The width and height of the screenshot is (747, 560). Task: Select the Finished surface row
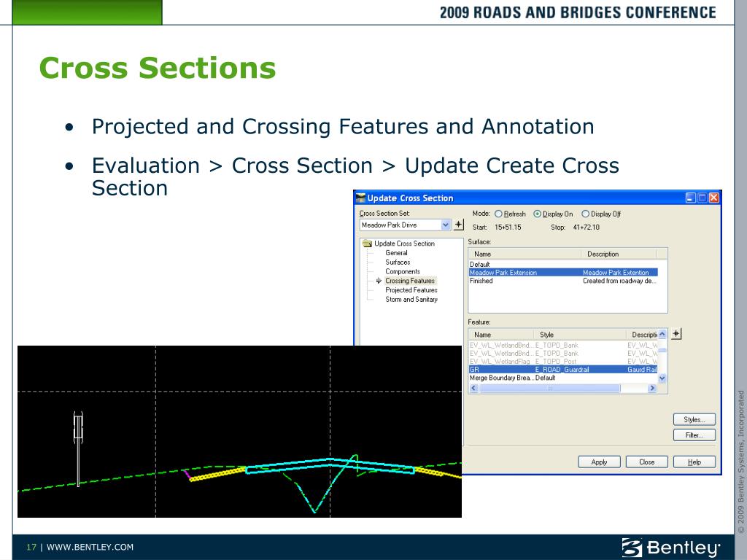(x=563, y=281)
